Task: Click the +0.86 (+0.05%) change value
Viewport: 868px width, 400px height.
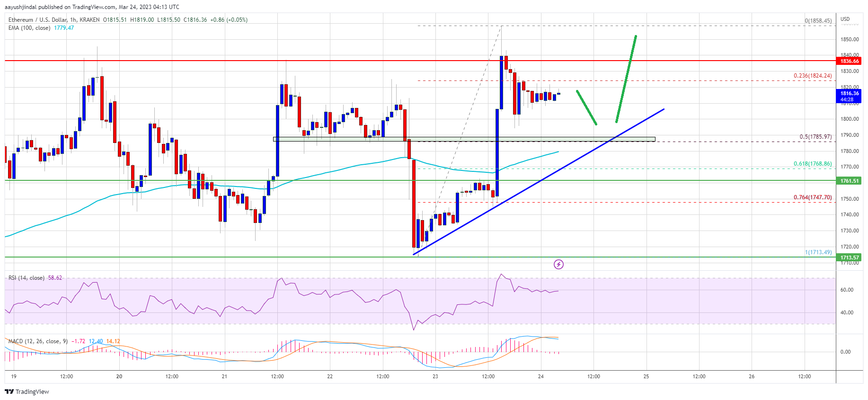Action: pos(229,20)
